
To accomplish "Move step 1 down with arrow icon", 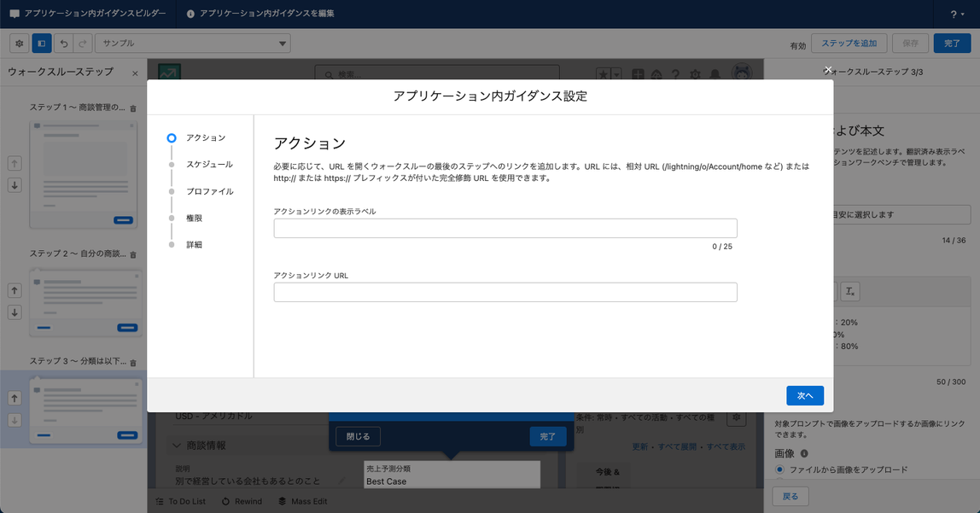I will pyautogui.click(x=15, y=185).
